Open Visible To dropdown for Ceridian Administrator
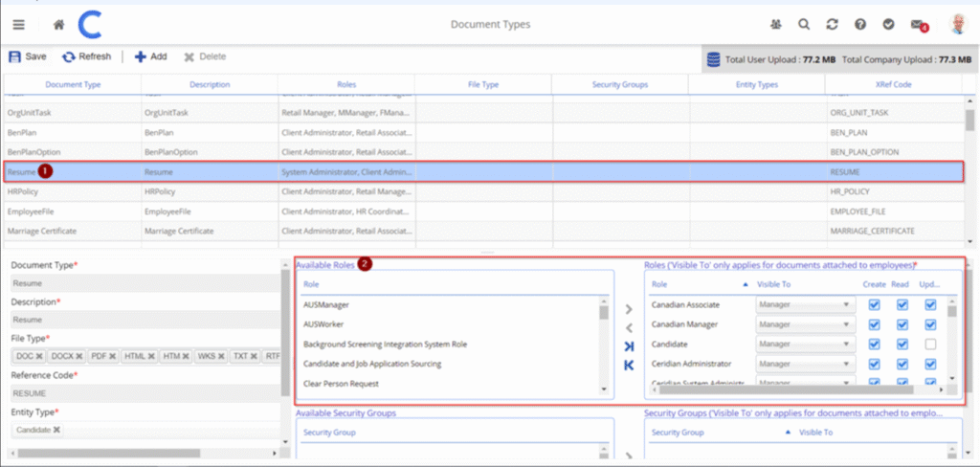The image size is (980, 467). tap(804, 364)
